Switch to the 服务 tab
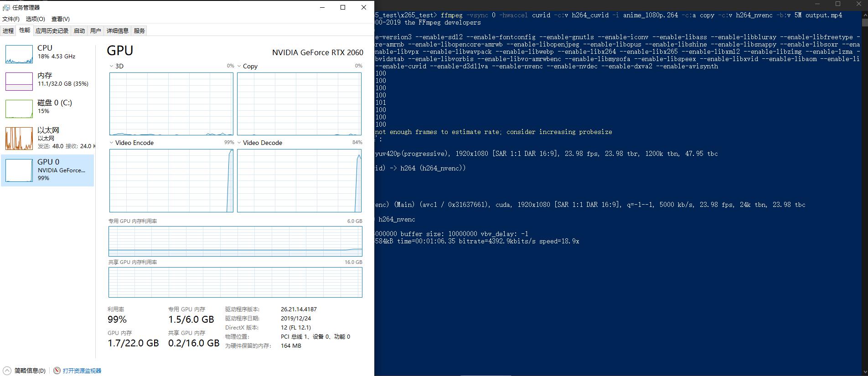868x376 pixels. (139, 31)
